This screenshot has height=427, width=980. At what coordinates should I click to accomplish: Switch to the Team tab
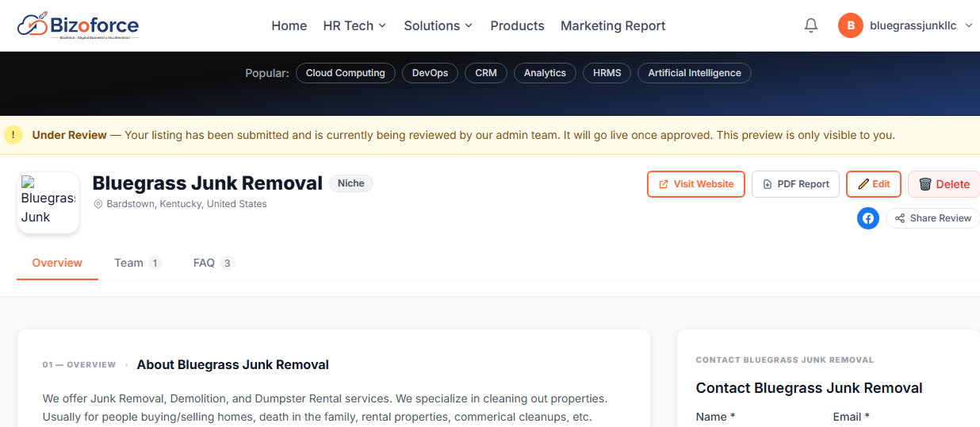point(137,263)
